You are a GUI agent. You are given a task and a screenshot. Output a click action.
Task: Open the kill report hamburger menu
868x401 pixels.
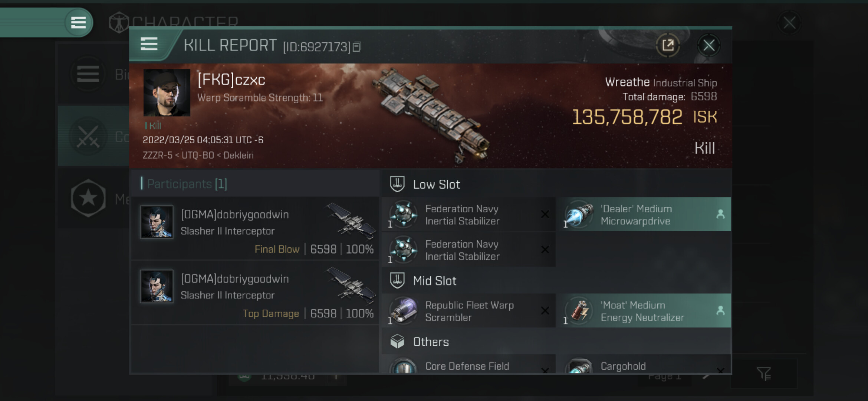click(149, 44)
